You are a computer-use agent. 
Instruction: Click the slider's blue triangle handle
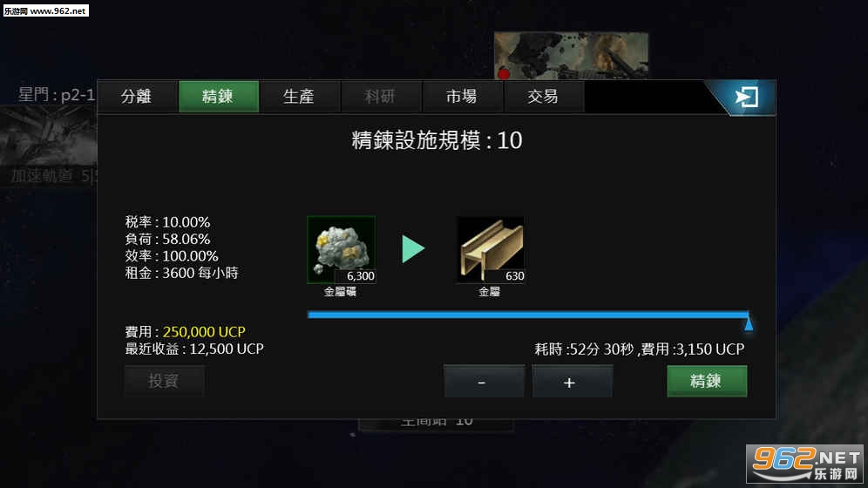click(749, 323)
